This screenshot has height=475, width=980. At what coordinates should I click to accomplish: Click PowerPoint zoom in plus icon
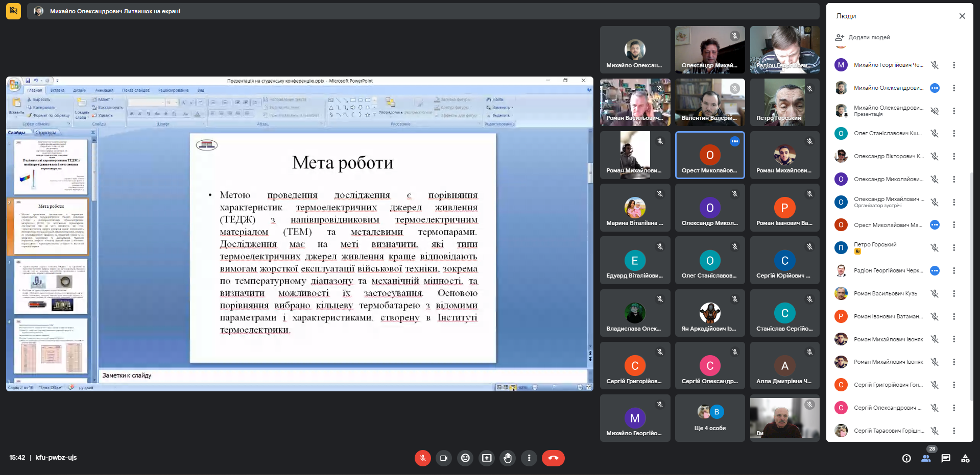click(580, 387)
